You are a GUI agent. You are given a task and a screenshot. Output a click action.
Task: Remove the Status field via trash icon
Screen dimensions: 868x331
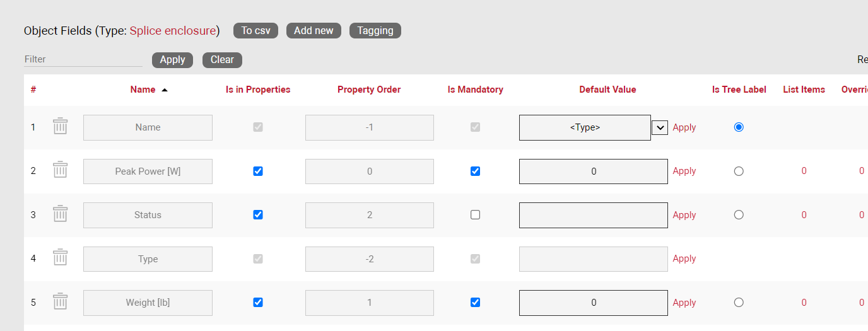point(60,214)
